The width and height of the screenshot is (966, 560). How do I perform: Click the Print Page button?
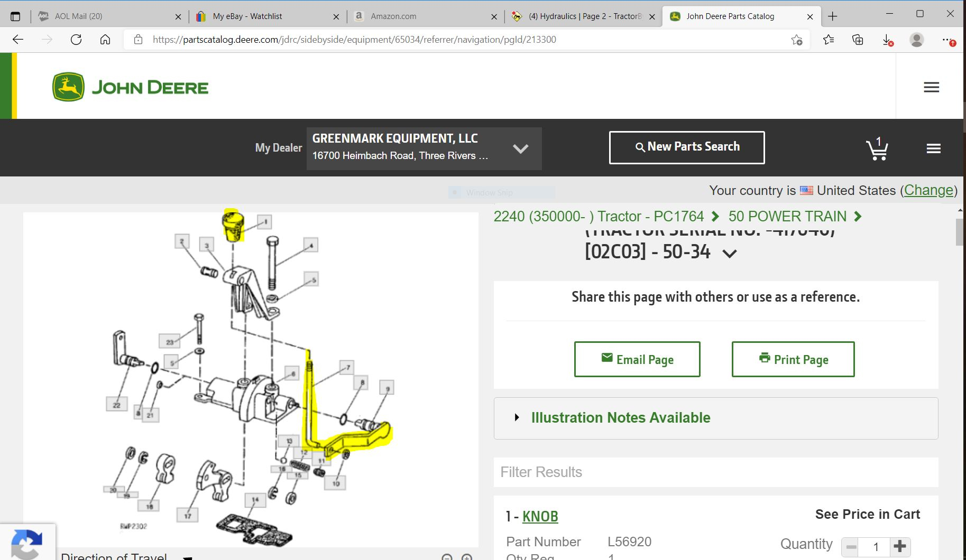[793, 359]
